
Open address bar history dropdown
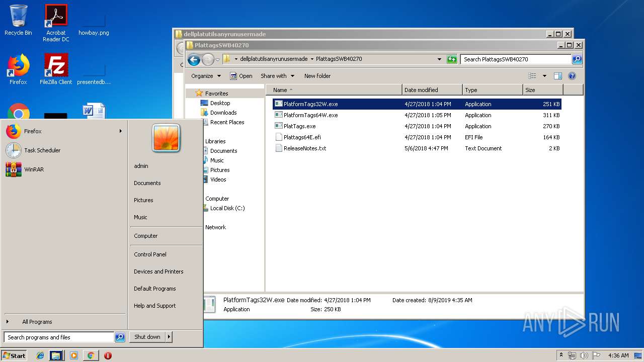(x=440, y=59)
